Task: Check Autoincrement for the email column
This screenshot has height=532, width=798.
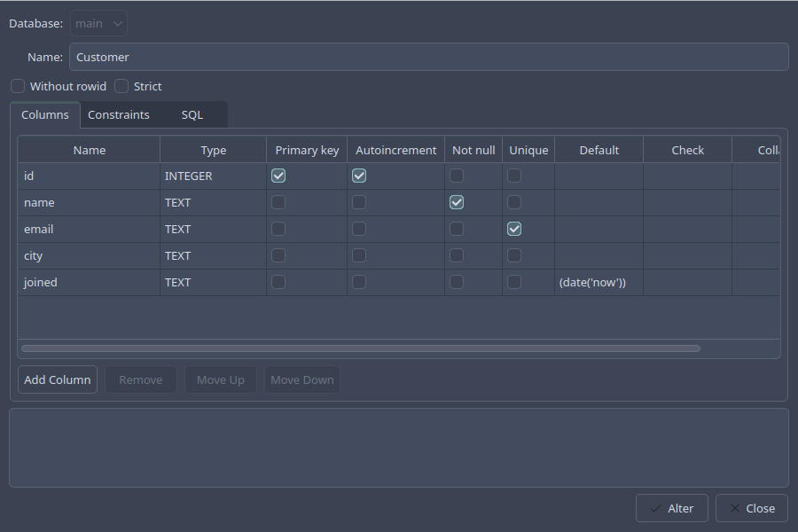Action: tap(359, 229)
